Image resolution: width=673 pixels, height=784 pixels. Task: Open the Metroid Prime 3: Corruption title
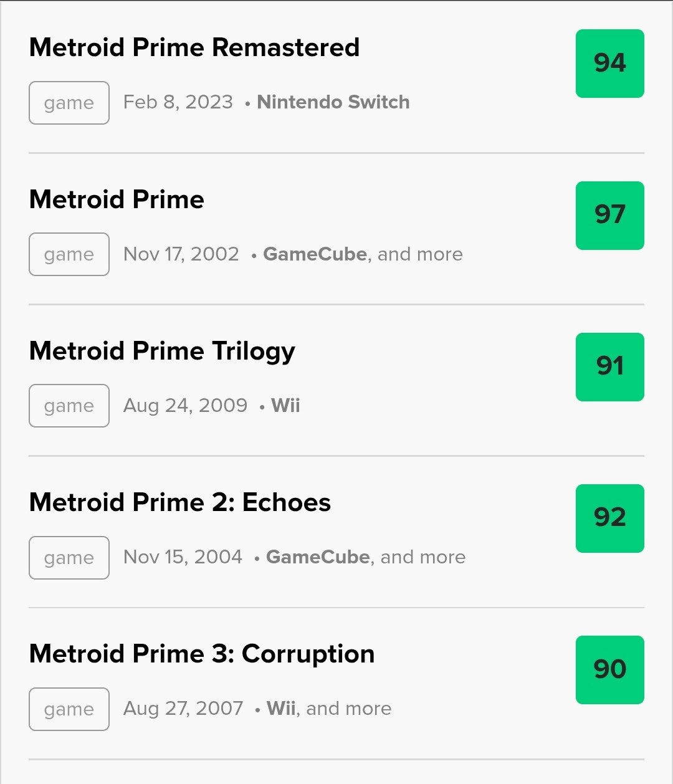[x=202, y=654]
